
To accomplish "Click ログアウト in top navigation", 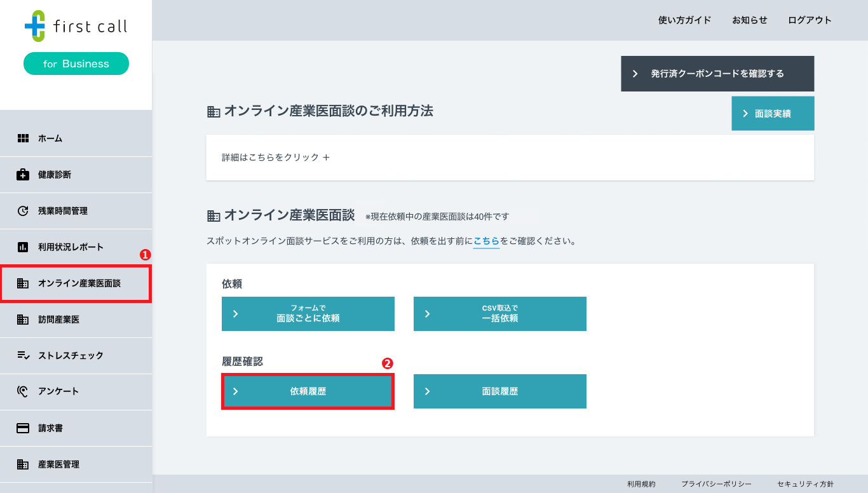I will point(810,20).
